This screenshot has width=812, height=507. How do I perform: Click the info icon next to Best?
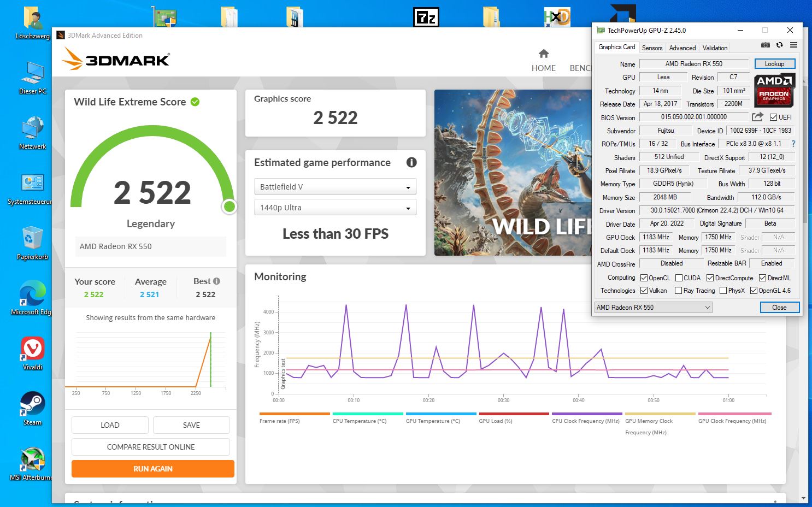click(216, 281)
